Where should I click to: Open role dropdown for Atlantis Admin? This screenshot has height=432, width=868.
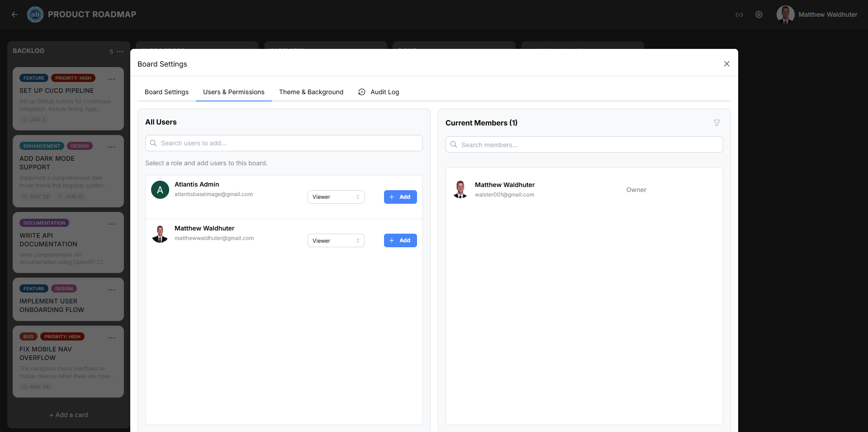point(336,197)
